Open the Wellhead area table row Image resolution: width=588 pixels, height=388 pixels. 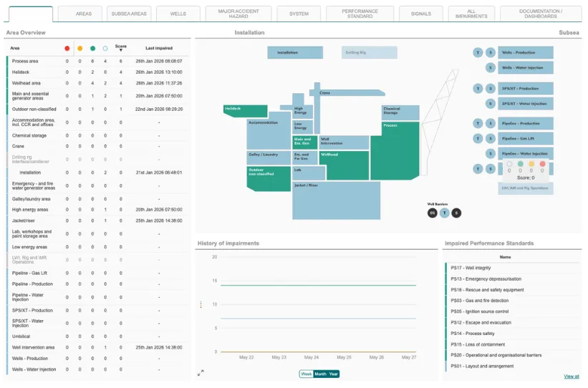pyautogui.click(x=97, y=83)
